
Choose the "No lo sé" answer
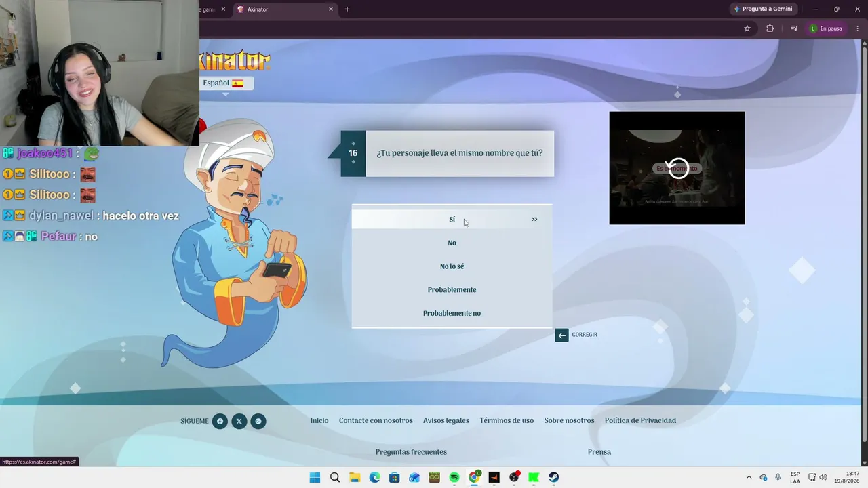click(452, 266)
